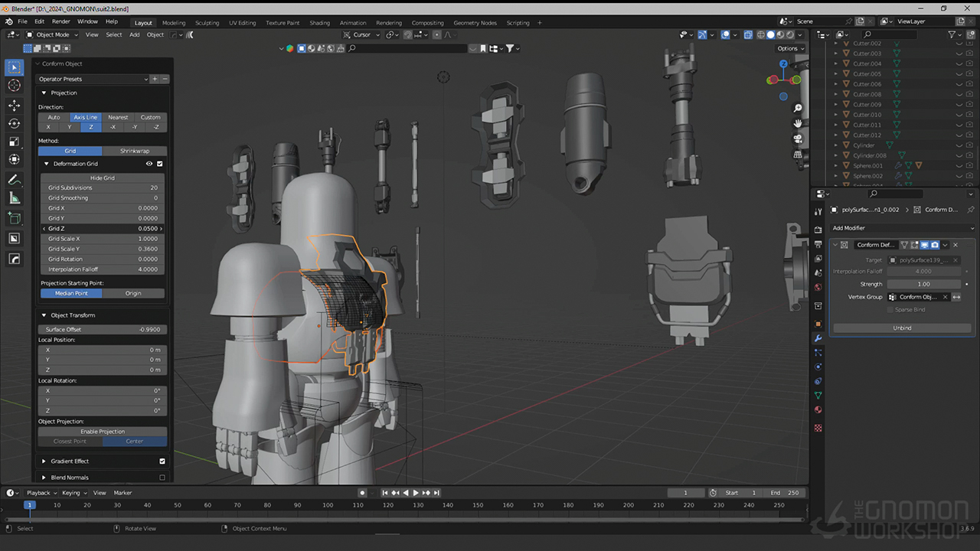Switch to the Sculpting workspace tab
Viewport: 980px width, 551px height.
(207, 23)
